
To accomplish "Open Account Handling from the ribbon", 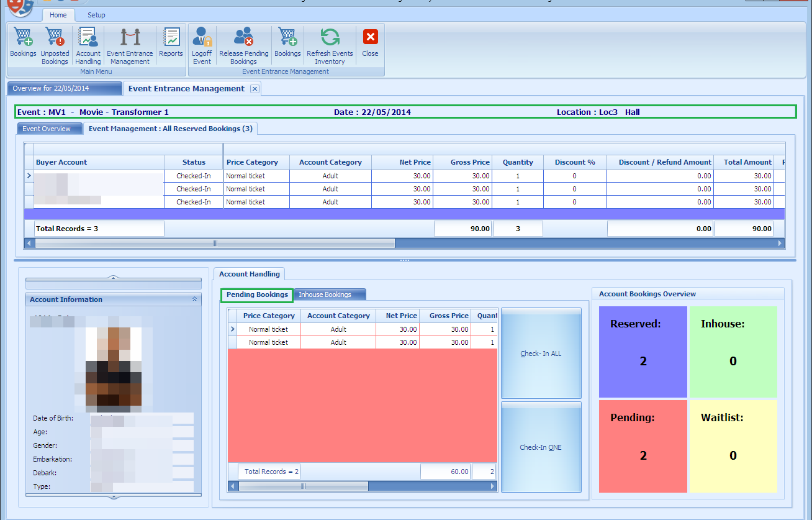I will click(88, 43).
